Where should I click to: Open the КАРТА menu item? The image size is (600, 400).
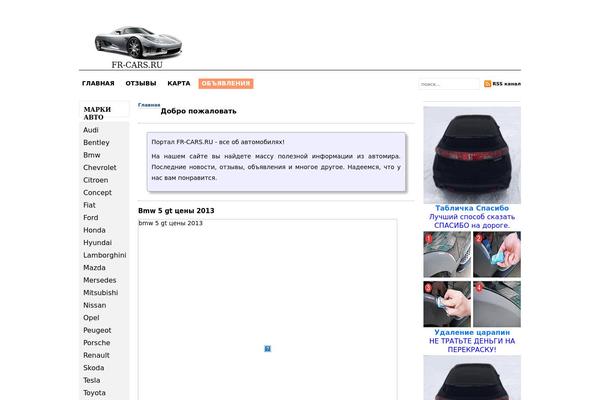coord(179,83)
